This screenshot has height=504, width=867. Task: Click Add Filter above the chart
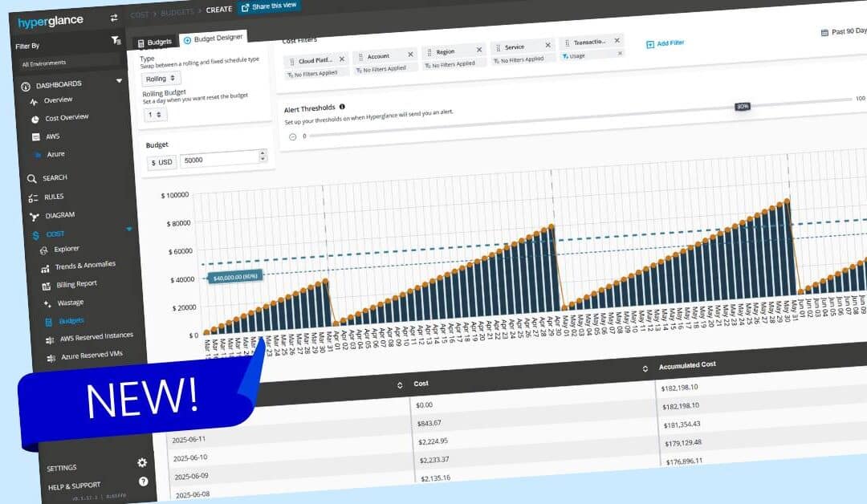[665, 43]
